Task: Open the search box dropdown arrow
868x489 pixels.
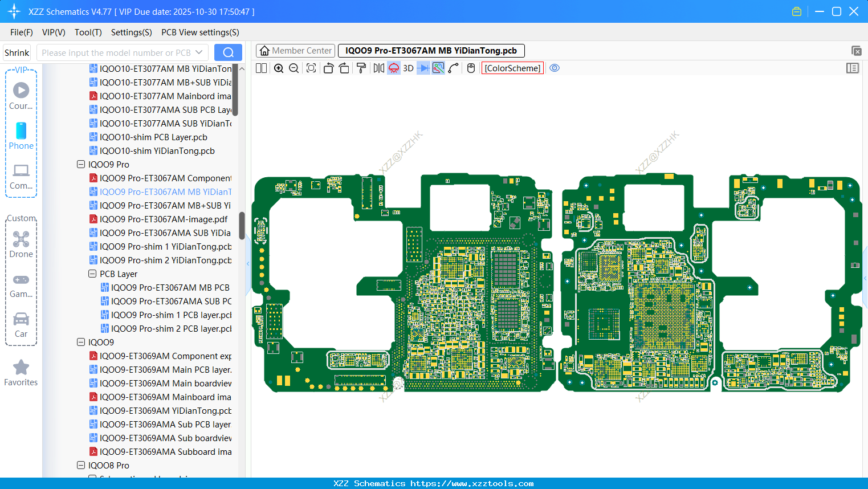Action: [x=199, y=52]
